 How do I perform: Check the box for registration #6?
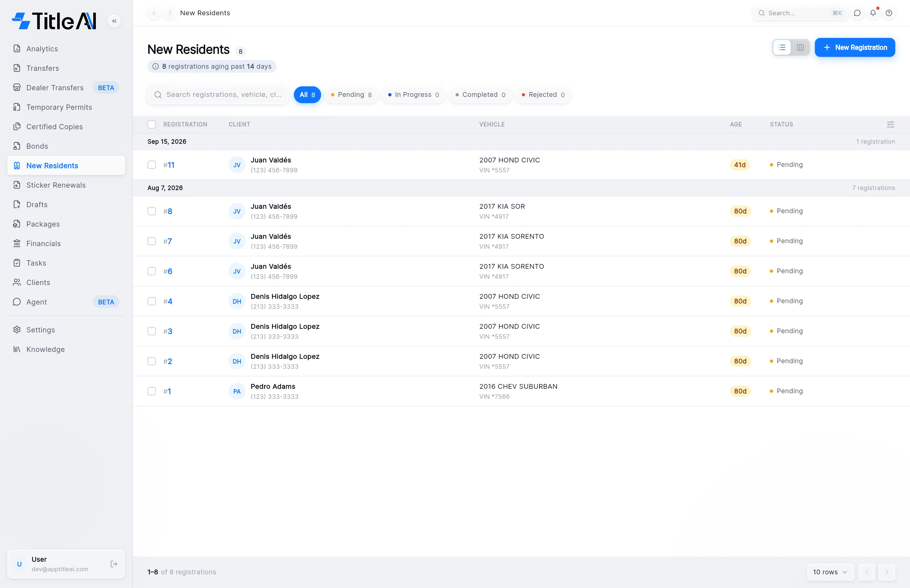point(152,271)
